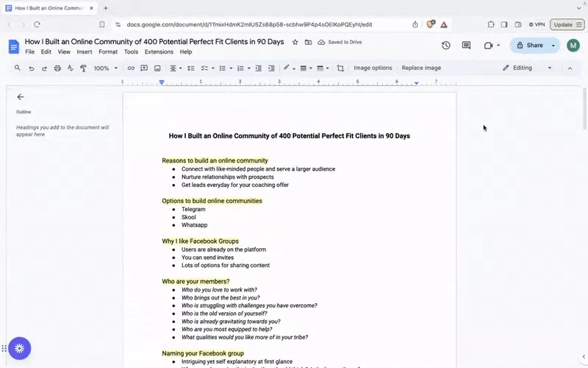Open the Editing mode dropdown
Screen dimensions: 588x368
point(527,68)
